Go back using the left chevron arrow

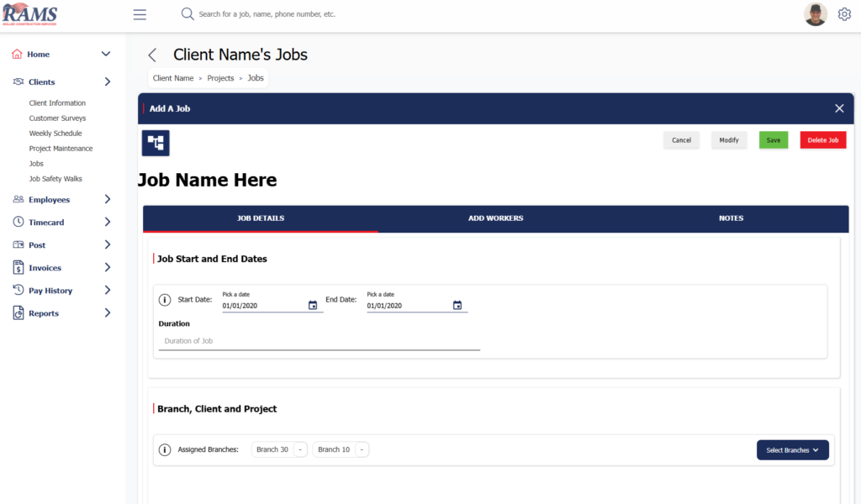pos(152,55)
